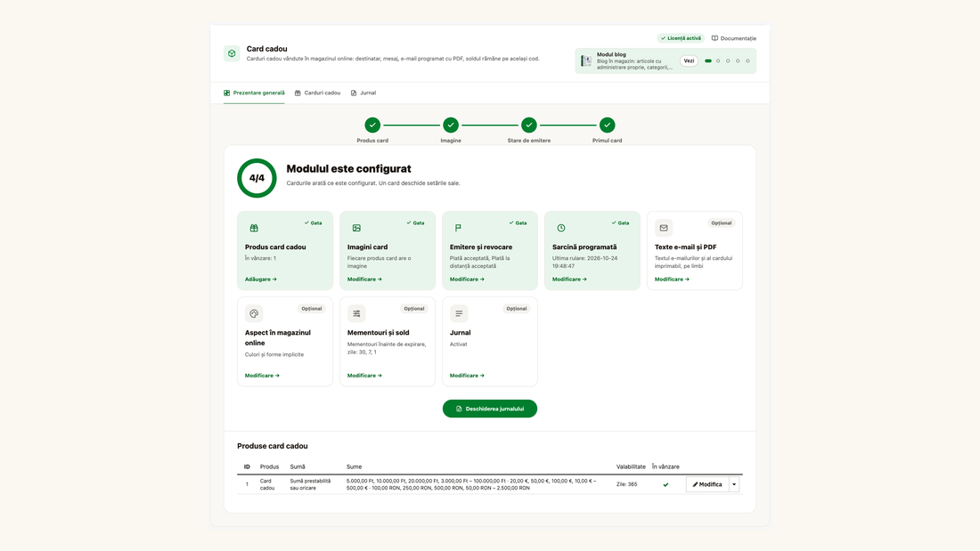This screenshot has width=980, height=551.
Task: Click the envelope icon on Texte e-mail și PDF
Action: (664, 228)
